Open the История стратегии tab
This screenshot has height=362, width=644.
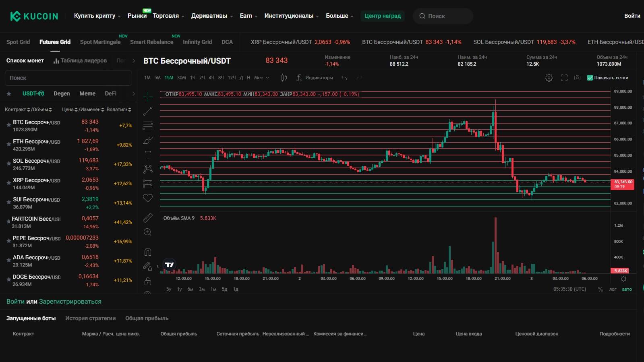pyautogui.click(x=90, y=318)
